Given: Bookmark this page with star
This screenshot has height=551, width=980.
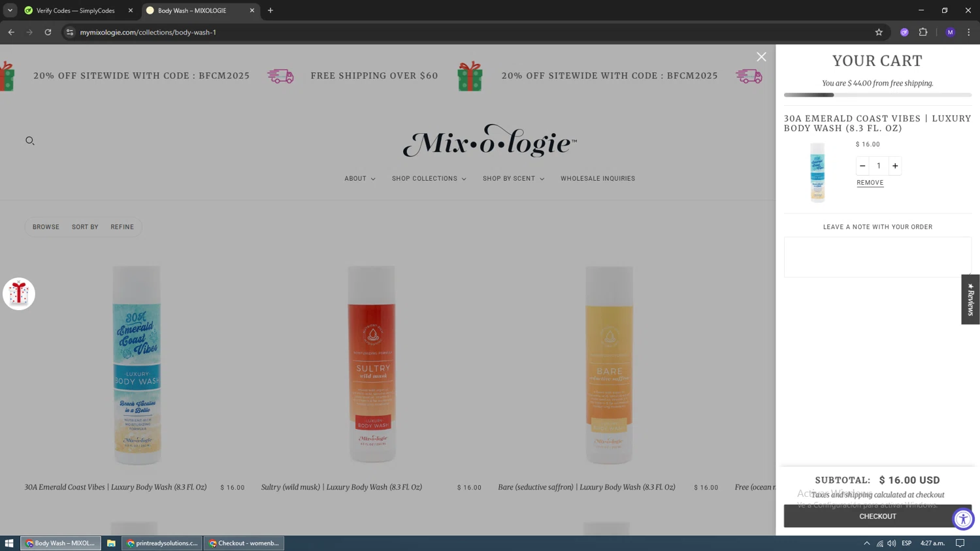Looking at the screenshot, I should point(879,32).
